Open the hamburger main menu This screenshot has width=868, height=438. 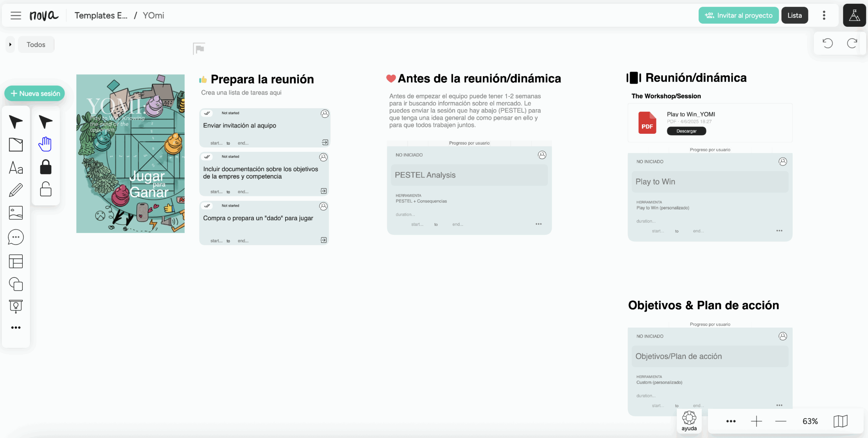click(16, 15)
